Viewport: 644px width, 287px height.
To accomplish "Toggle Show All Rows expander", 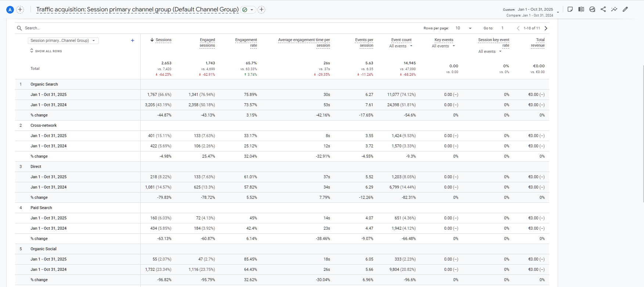I will point(46,51).
